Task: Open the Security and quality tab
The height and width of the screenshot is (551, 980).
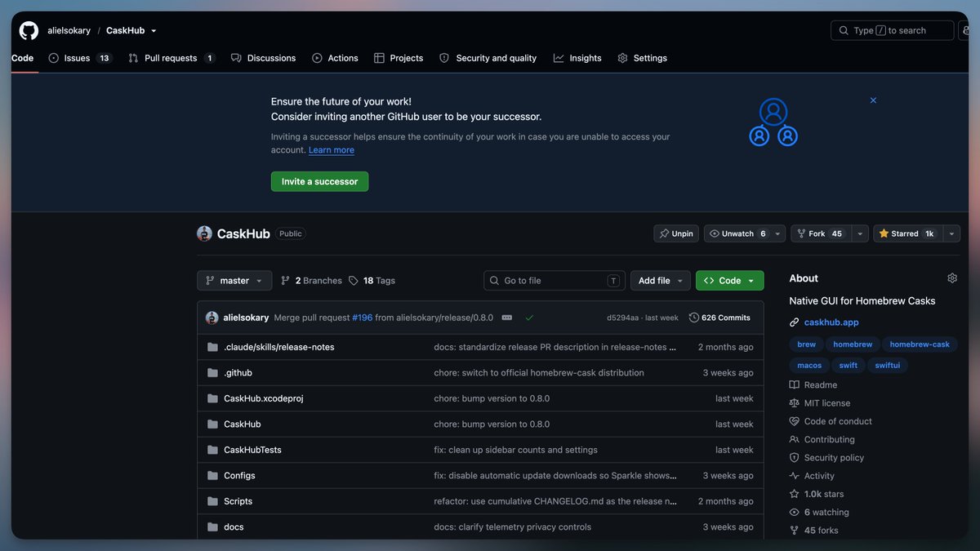Action: 488,58
